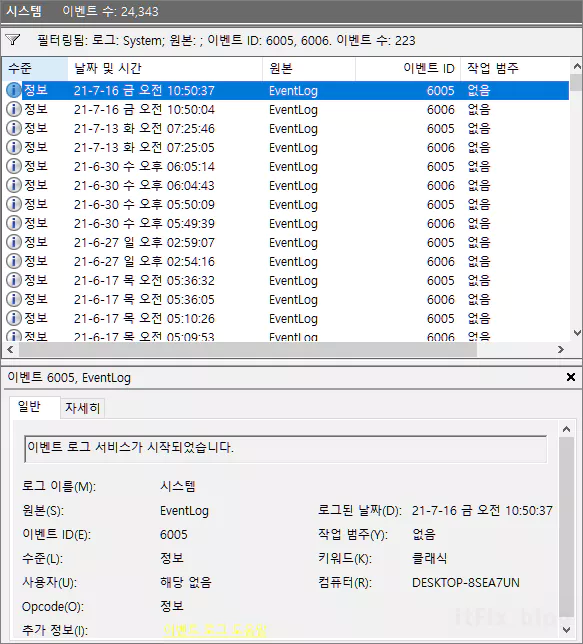
Task: Select date 21-6-30 수 오후 05:50:09
Action: pyautogui.click(x=144, y=205)
